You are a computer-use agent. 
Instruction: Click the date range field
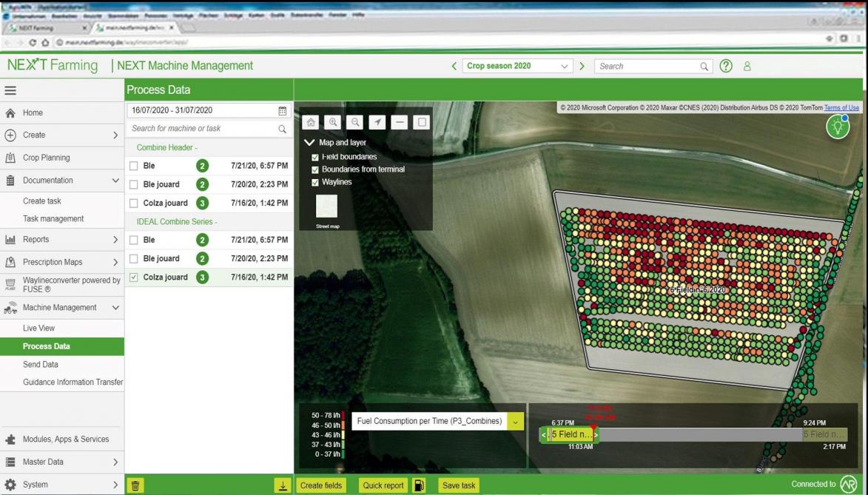(209, 111)
